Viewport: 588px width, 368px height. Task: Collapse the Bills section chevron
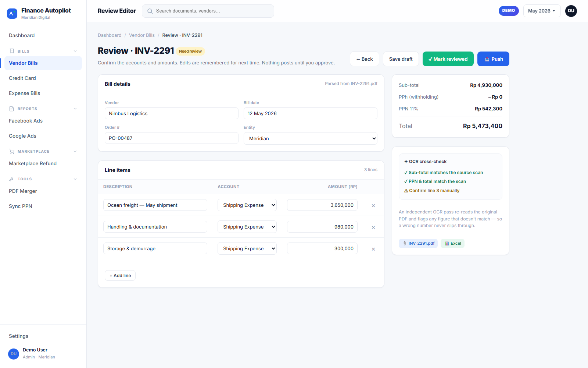click(x=75, y=51)
